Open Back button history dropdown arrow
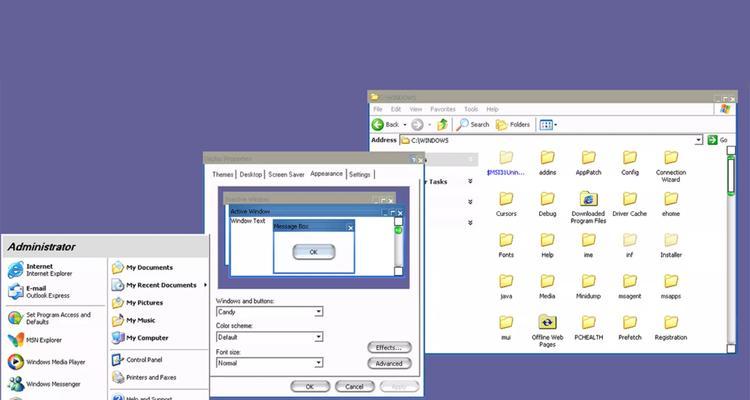The height and width of the screenshot is (400, 750). point(405,125)
